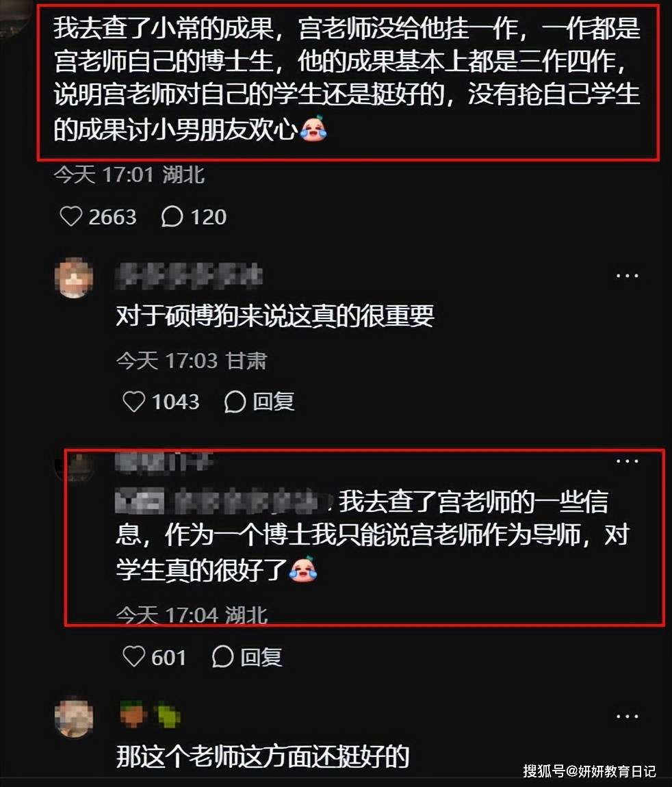Tap 回复 under the 17:03 甘肃 comment
Screen dimensions: 672x787
click(274, 402)
